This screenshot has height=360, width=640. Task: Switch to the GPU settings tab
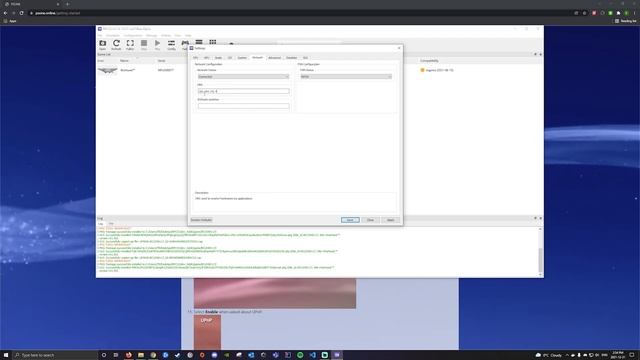point(207,58)
